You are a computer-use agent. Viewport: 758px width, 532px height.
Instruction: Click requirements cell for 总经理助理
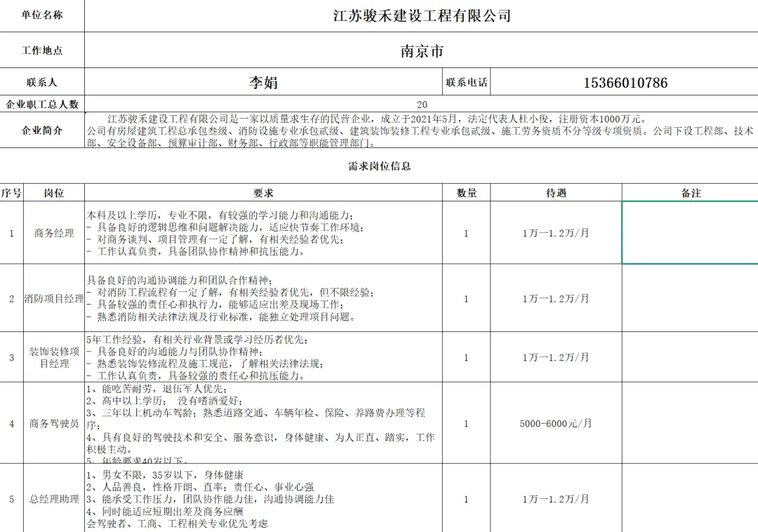263,498
